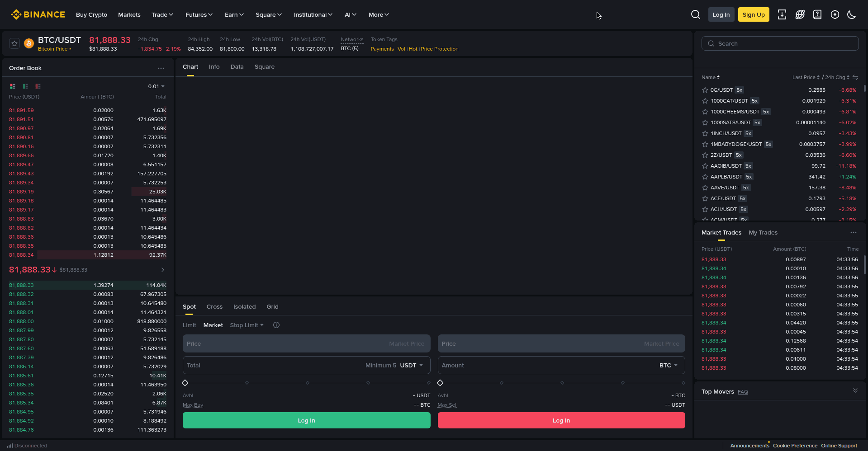The height and width of the screenshot is (451, 868).
Task: Open the Bitcoin Price link
Action: coord(55,49)
